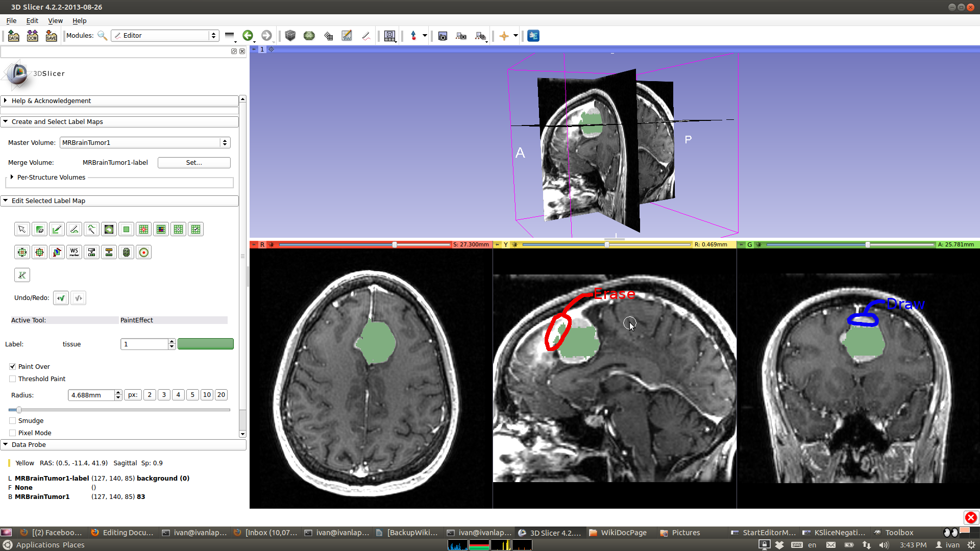
Task: Enable the Threshold Paint checkbox
Action: pos(13,379)
